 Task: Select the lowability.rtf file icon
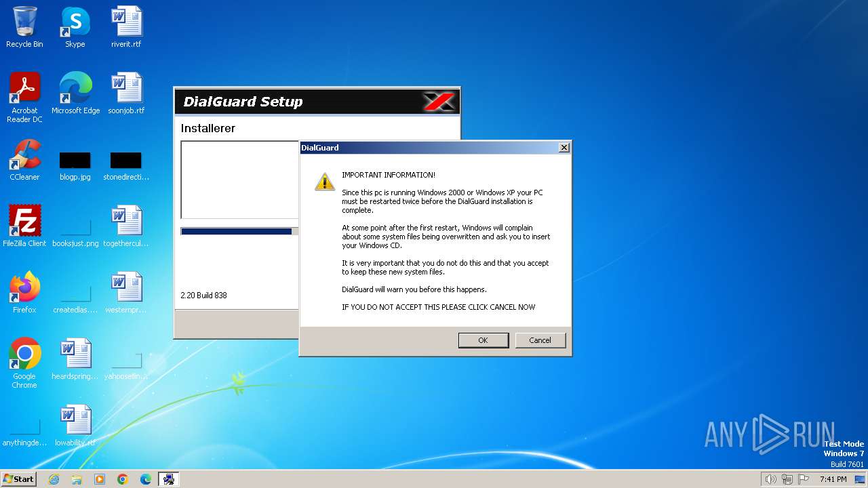[75, 426]
